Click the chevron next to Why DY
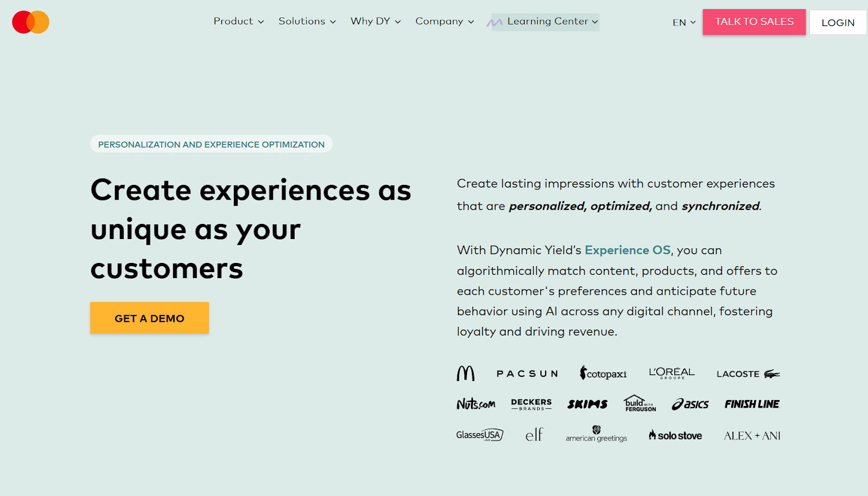 click(x=398, y=22)
